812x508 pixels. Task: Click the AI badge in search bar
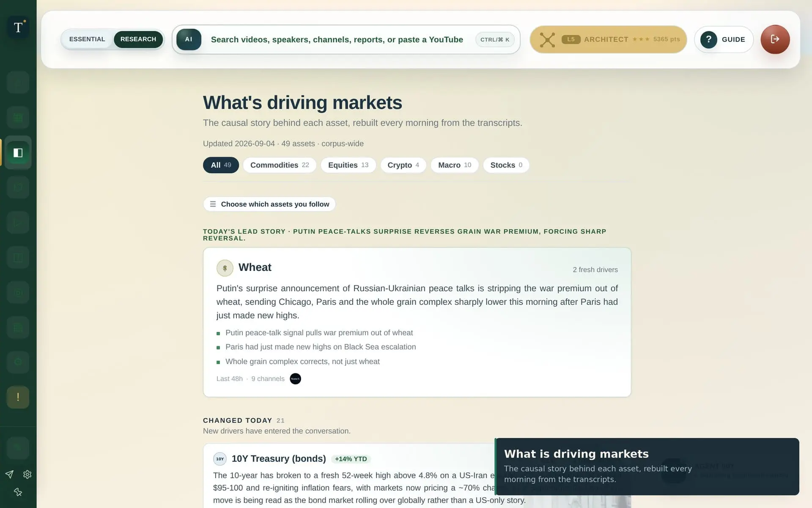point(189,39)
